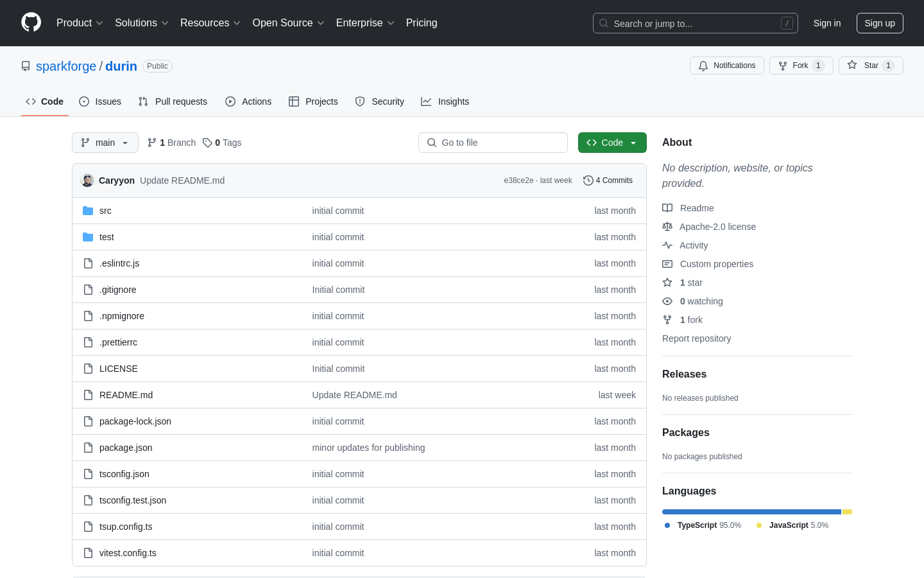Switch to the Pull requests tab
The image size is (924, 578).
pyautogui.click(x=173, y=101)
